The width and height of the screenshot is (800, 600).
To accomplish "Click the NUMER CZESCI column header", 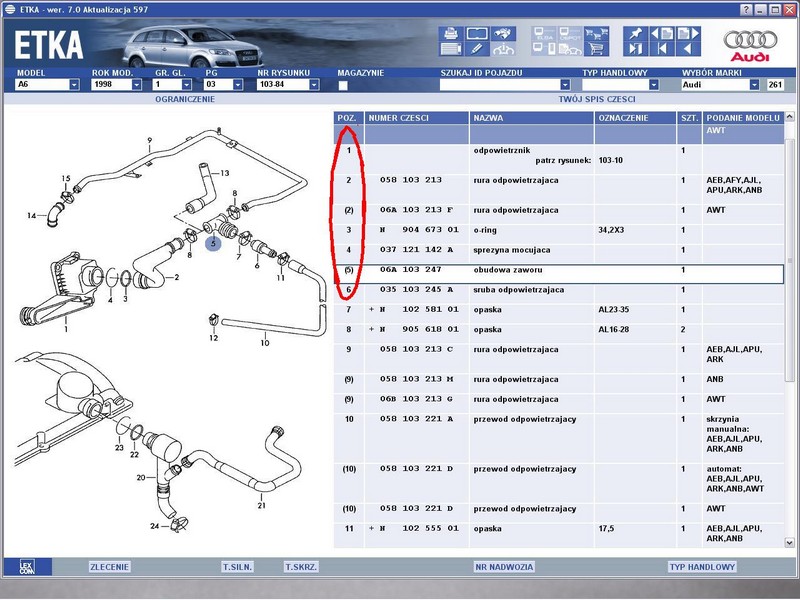I will click(417, 118).
